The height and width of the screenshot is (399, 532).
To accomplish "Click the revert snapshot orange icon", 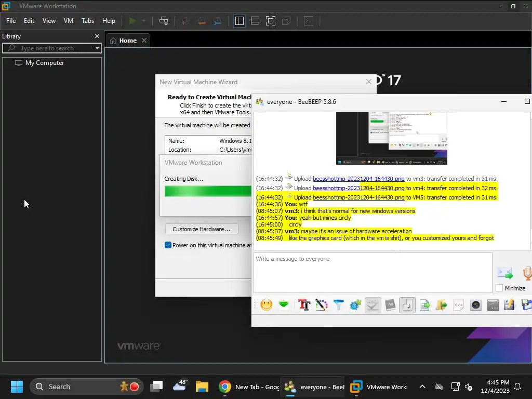I will tap(202, 21).
